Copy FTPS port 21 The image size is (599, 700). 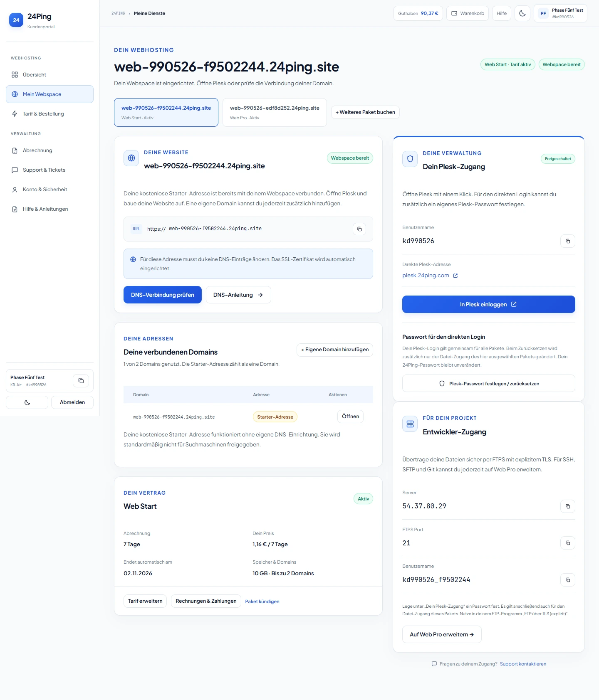pyautogui.click(x=568, y=543)
